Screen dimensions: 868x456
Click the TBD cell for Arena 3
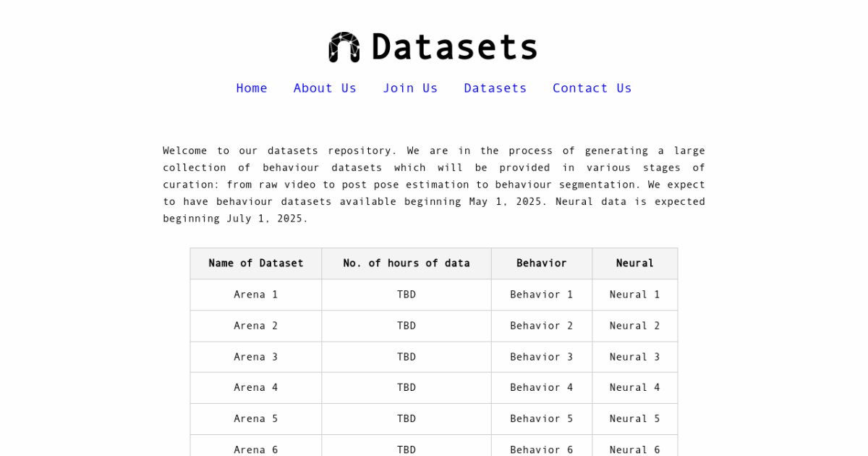[407, 357]
